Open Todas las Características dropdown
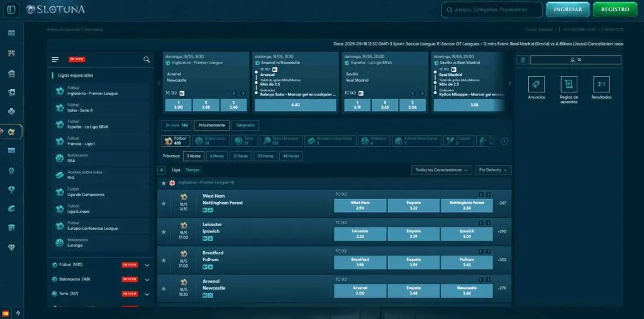644x319 pixels. [x=441, y=170]
